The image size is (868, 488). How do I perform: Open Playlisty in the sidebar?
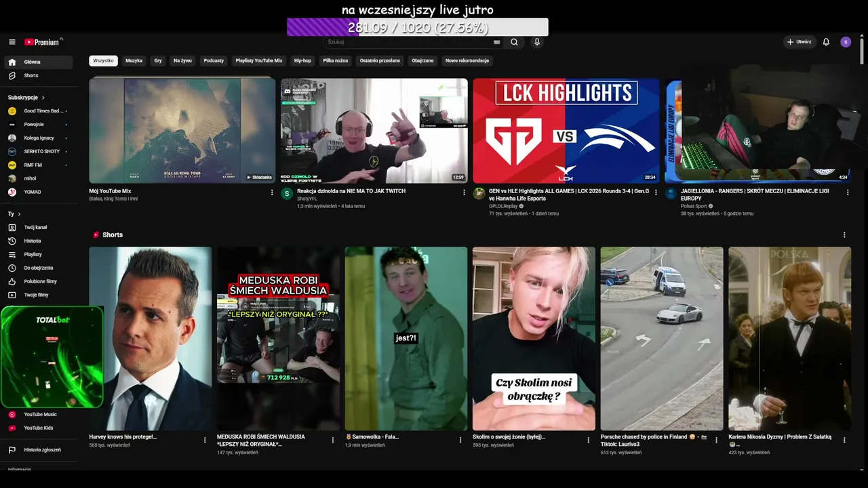click(x=39, y=254)
